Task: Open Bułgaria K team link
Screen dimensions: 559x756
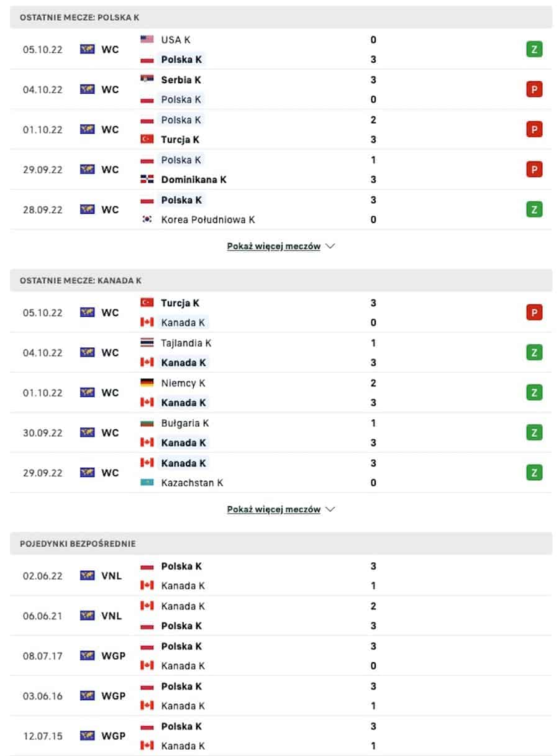Action: (x=184, y=423)
